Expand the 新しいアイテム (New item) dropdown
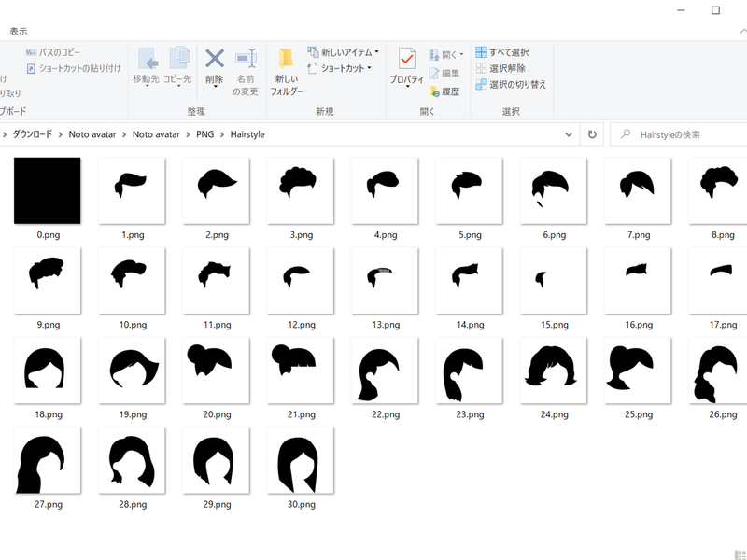 343,52
